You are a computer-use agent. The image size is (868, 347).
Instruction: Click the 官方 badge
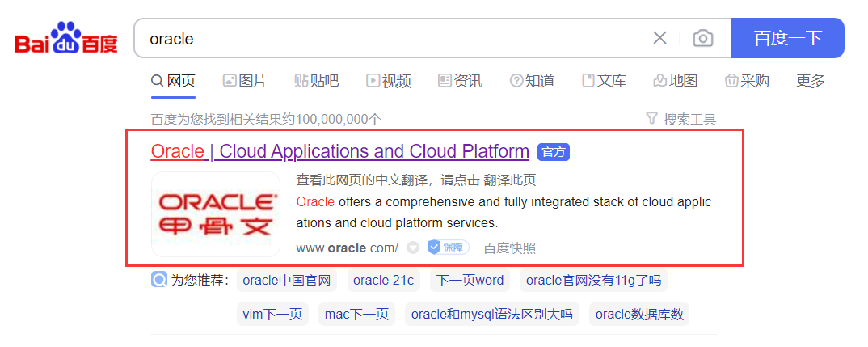tap(554, 152)
